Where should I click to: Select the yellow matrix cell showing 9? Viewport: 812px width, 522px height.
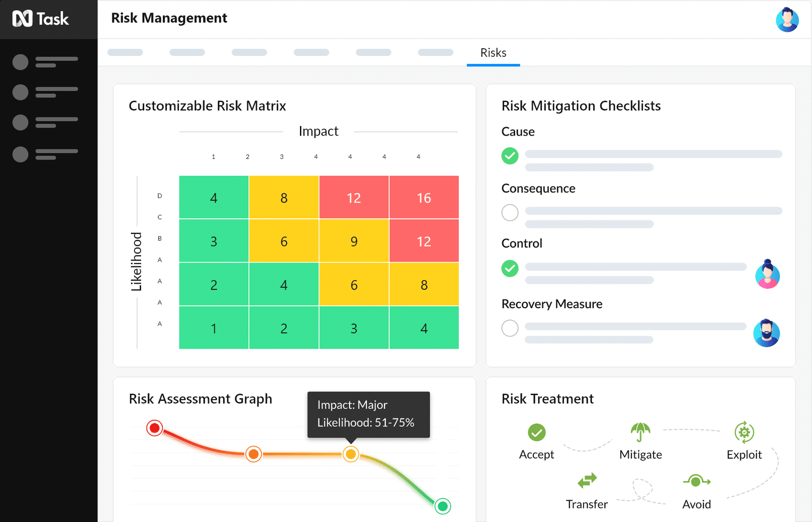click(354, 241)
